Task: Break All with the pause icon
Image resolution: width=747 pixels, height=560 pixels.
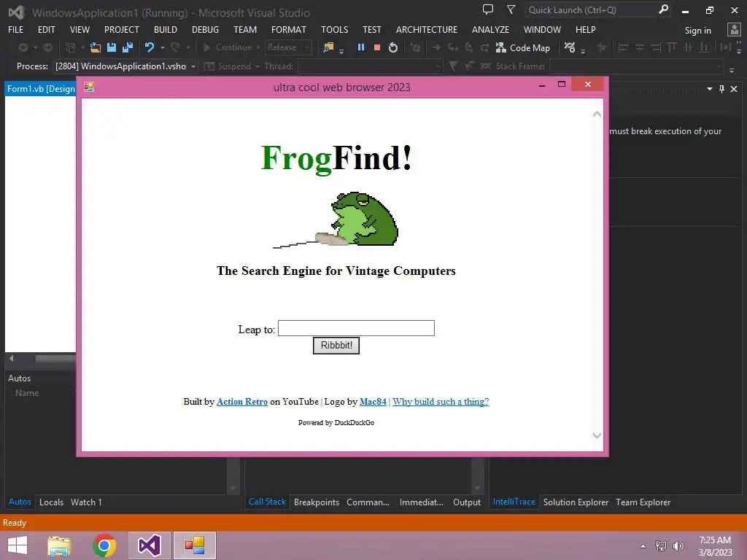Action: click(x=360, y=47)
